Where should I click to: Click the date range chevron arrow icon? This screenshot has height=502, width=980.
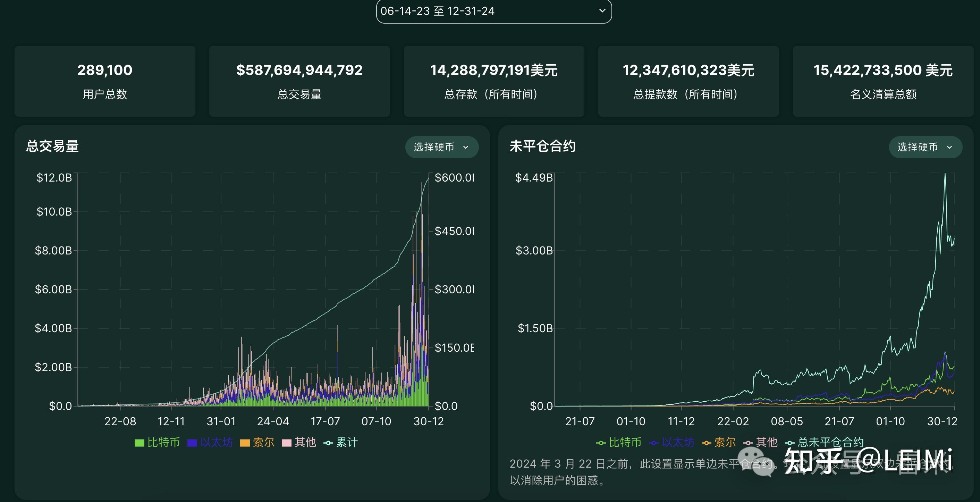click(x=602, y=11)
